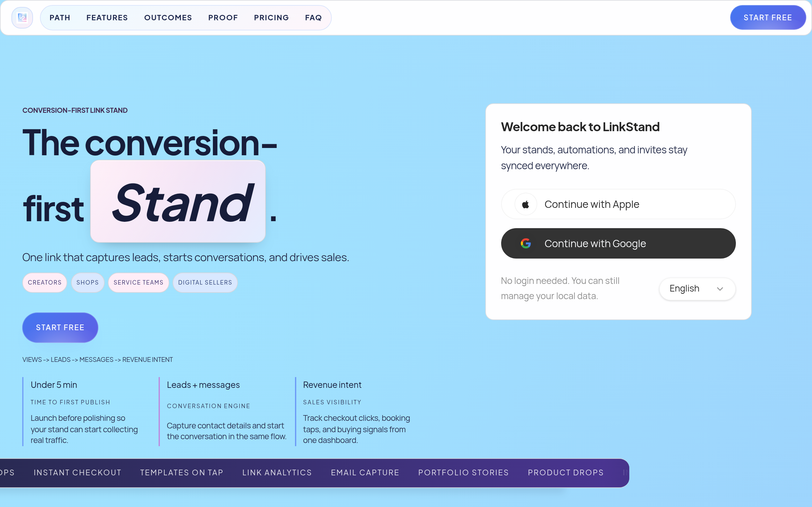Open the OUTCOMES section from the navbar
This screenshot has width=812, height=507.
[x=168, y=17]
